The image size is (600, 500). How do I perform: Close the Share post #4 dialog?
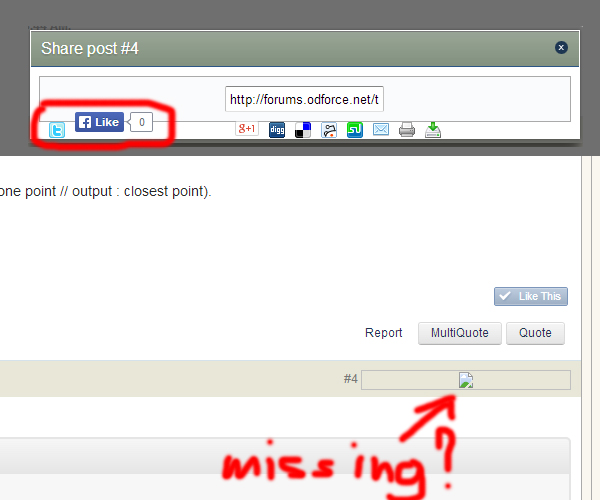(x=561, y=47)
